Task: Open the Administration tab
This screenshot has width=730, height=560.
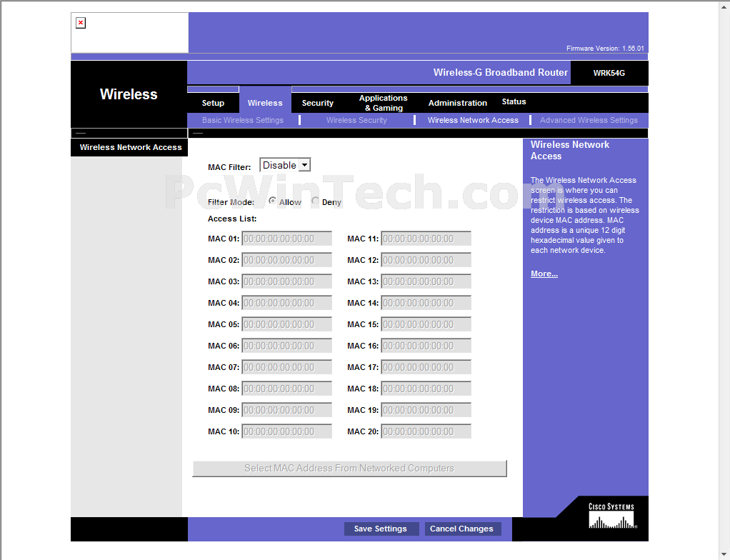Action: click(458, 103)
